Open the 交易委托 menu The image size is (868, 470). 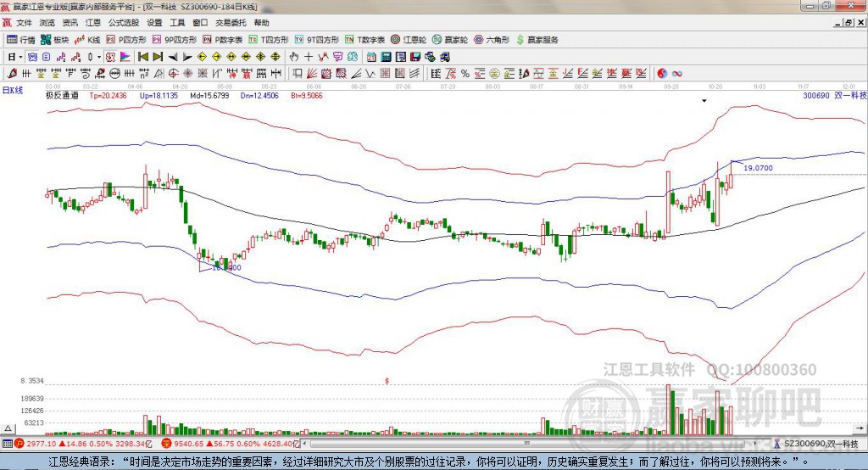[x=231, y=23]
